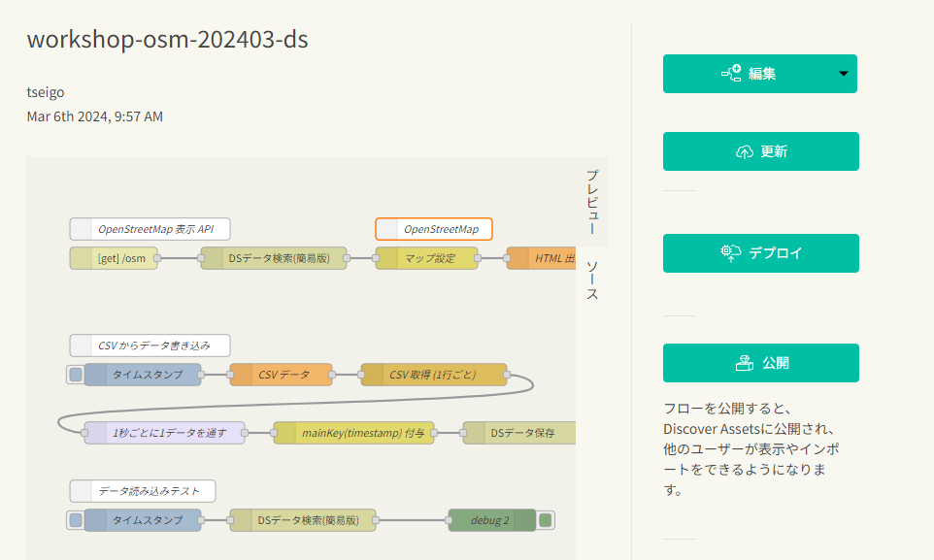Click the publish icon on 公開 button
Image resolution: width=934 pixels, height=560 pixels.
click(745, 363)
